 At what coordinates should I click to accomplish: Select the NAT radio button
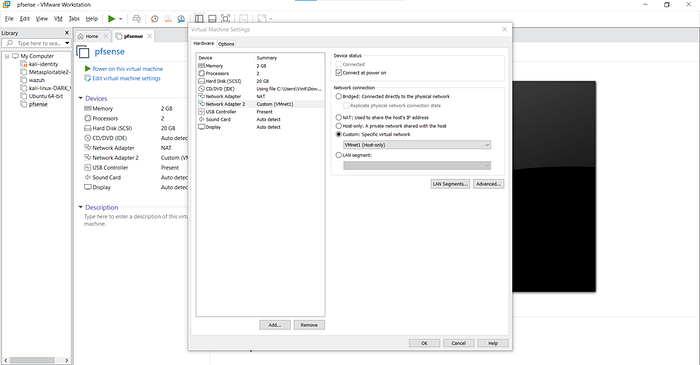point(338,117)
